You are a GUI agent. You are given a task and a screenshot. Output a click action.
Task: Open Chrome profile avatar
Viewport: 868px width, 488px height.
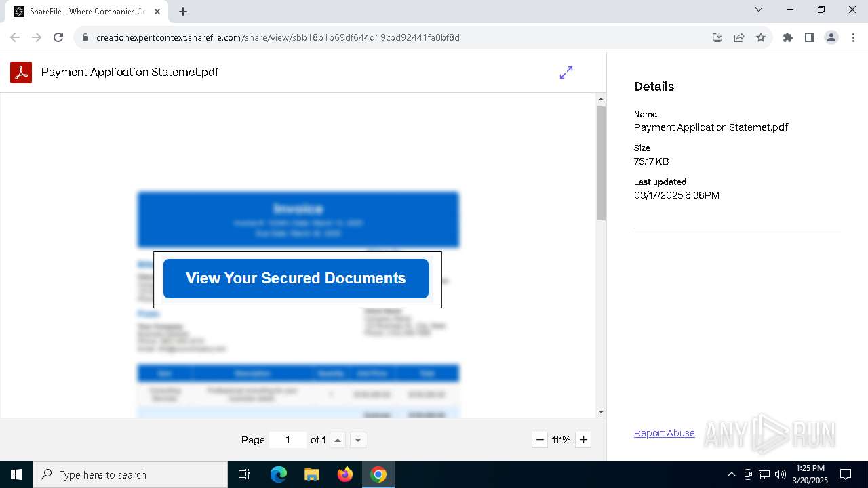831,37
